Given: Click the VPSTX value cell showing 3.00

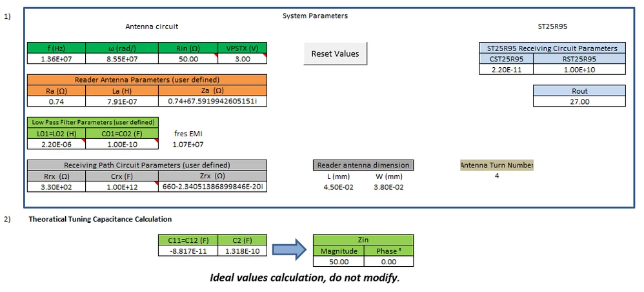Looking at the screenshot, I should pyautogui.click(x=243, y=59).
